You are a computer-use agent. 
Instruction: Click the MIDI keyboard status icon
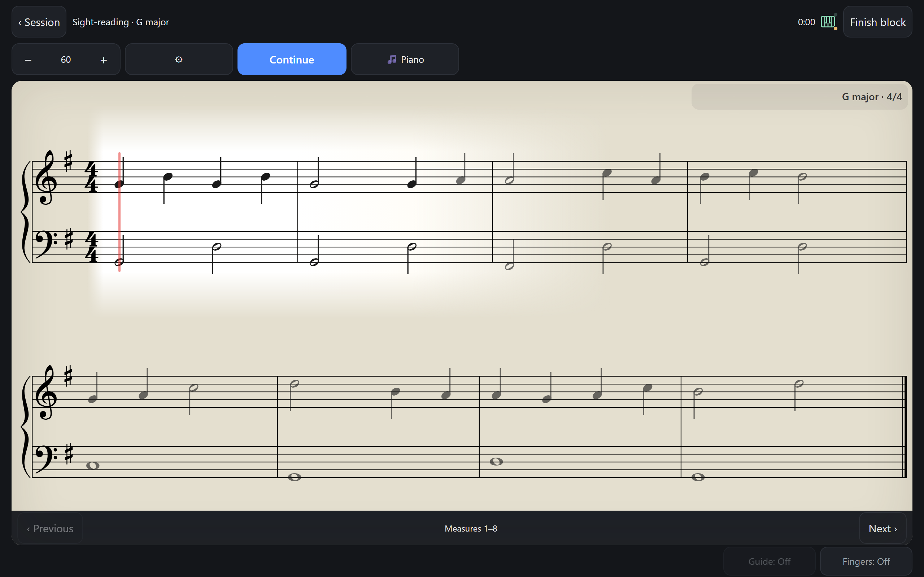[x=828, y=22]
